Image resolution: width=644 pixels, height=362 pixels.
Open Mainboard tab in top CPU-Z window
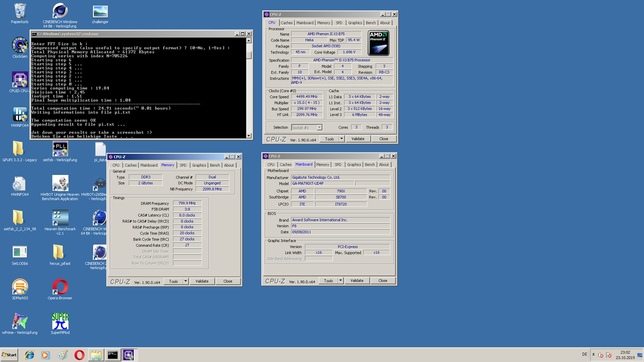coord(305,23)
